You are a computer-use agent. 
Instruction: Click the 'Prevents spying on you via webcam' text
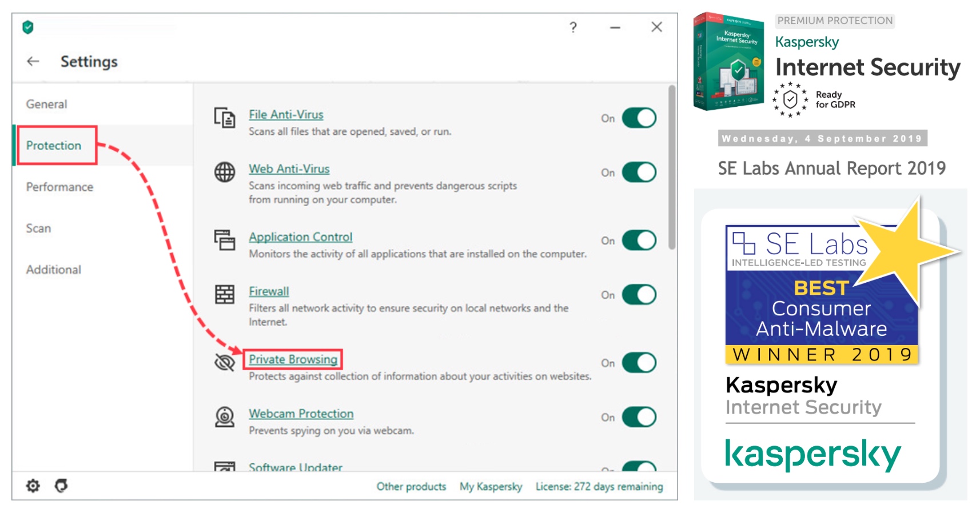coord(331,430)
